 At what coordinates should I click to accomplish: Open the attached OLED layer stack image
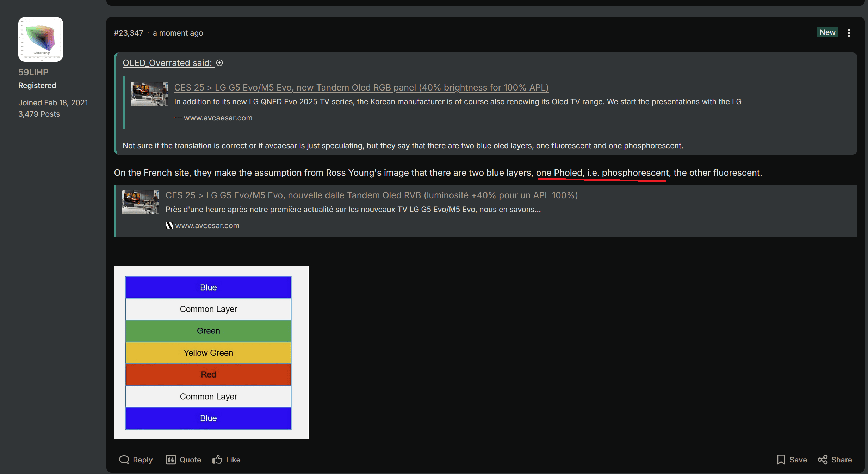211,353
